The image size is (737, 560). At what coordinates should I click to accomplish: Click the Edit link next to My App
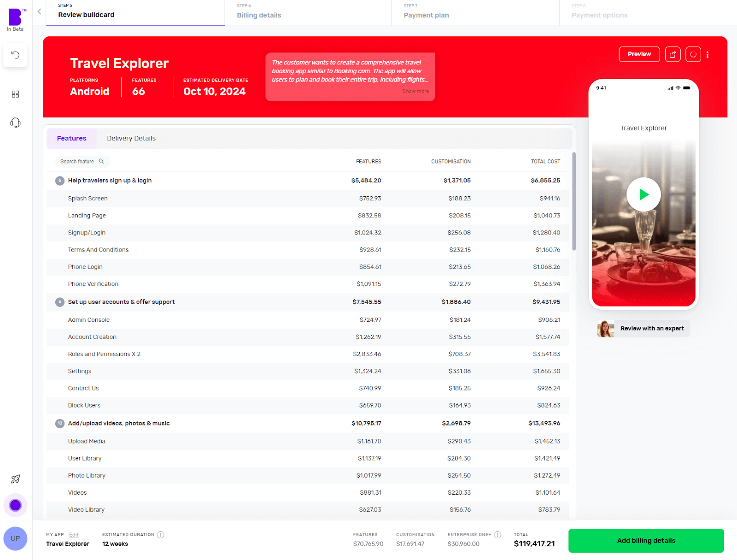[74, 535]
